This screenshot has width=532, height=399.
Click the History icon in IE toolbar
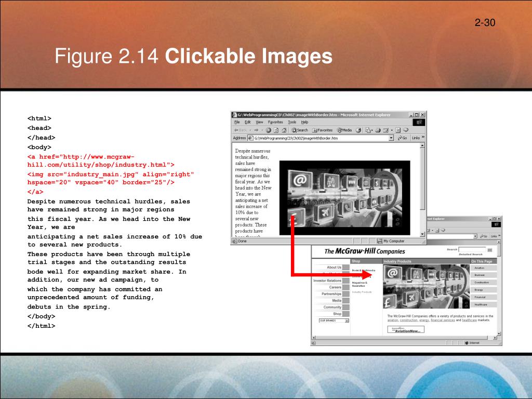(358, 130)
